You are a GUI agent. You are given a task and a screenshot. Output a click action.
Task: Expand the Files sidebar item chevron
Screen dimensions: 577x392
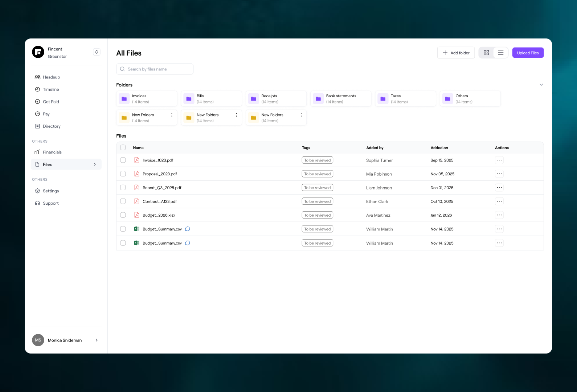tap(95, 164)
